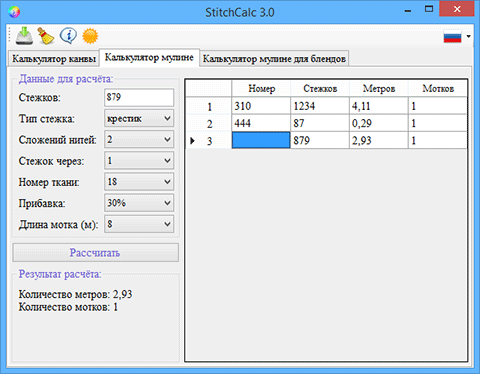The image size is (480, 374).
Task: Select row header 3 with arrow marker
Action: (209, 140)
